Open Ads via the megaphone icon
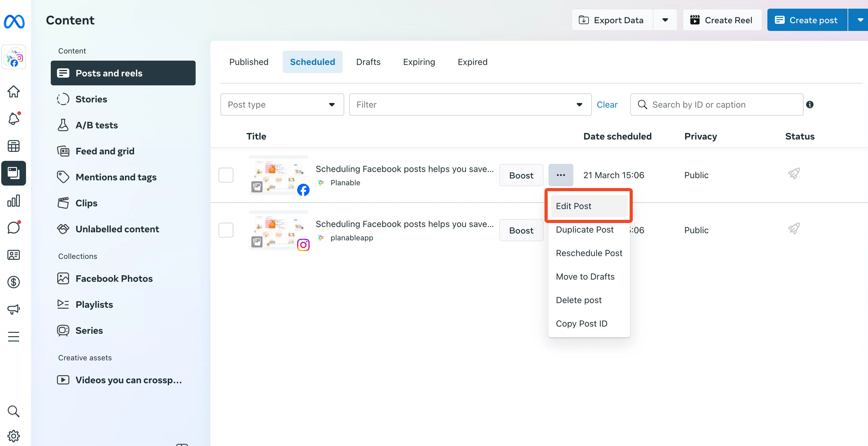 coord(14,309)
